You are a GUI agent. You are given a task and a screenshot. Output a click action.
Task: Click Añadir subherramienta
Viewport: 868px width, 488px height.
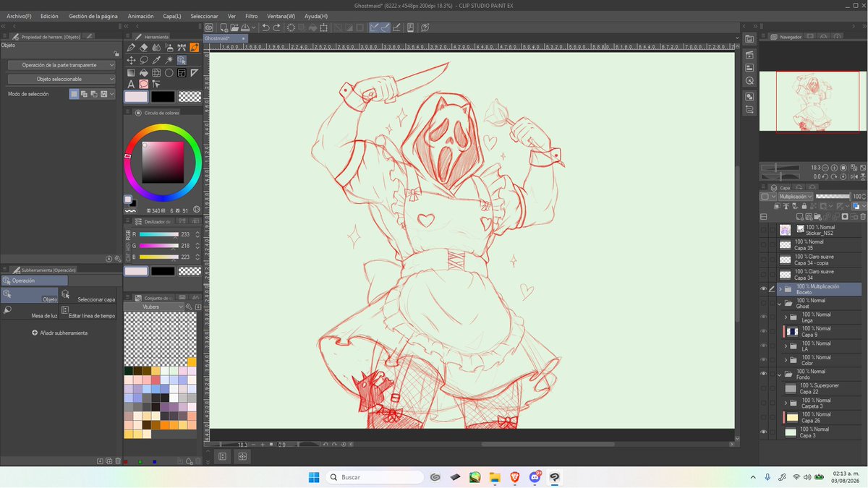point(59,333)
